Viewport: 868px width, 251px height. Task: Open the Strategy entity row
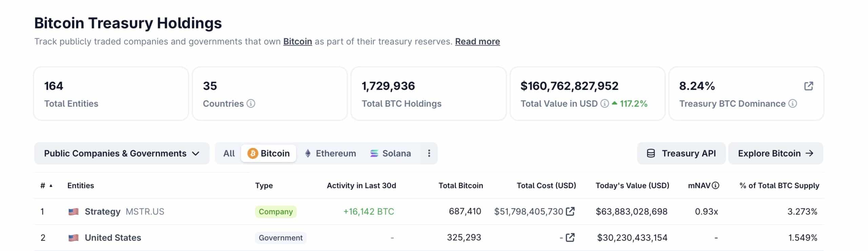(x=429, y=212)
